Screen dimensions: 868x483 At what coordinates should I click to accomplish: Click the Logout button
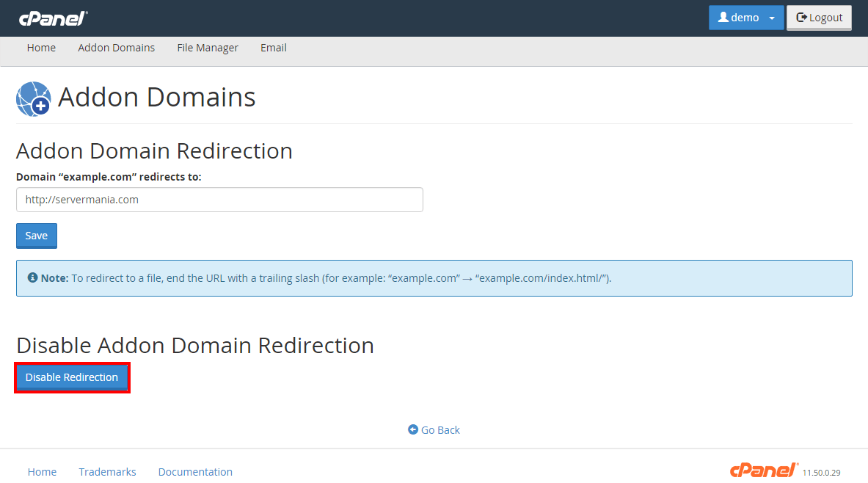(x=819, y=18)
